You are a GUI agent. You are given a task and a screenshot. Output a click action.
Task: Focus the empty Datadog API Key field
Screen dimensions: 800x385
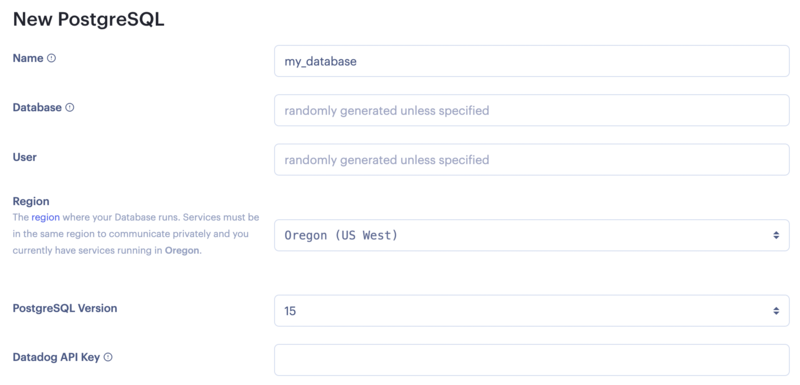point(532,360)
